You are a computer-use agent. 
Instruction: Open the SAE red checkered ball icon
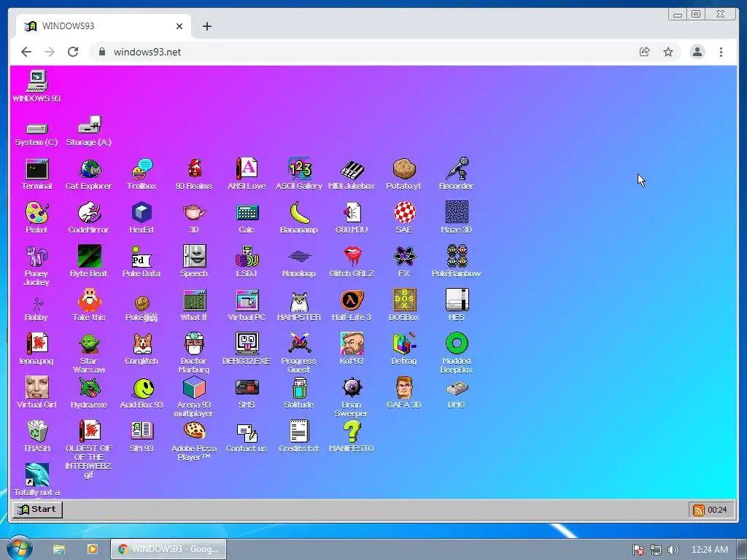pyautogui.click(x=404, y=213)
